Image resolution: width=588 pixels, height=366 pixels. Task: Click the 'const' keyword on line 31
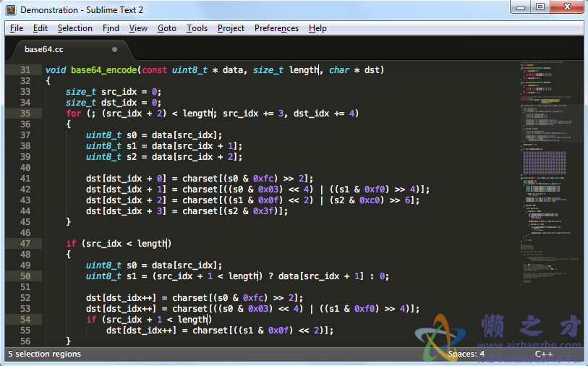(x=155, y=70)
